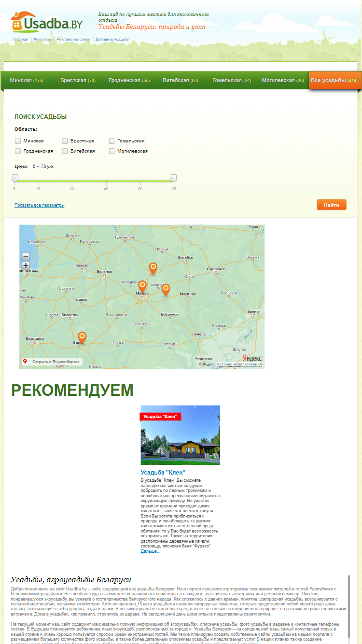This screenshot has width=362, height=644.
Task: Tick the Гомельская region checkbox
Action: tap(112, 141)
